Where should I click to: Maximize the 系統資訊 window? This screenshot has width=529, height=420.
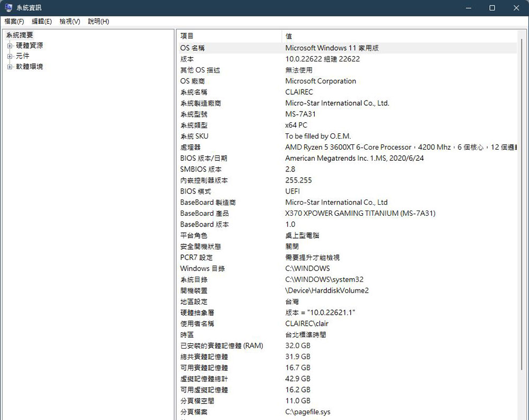click(492, 8)
